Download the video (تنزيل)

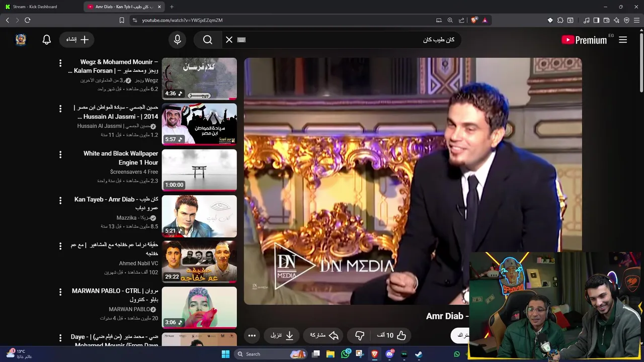click(282, 335)
